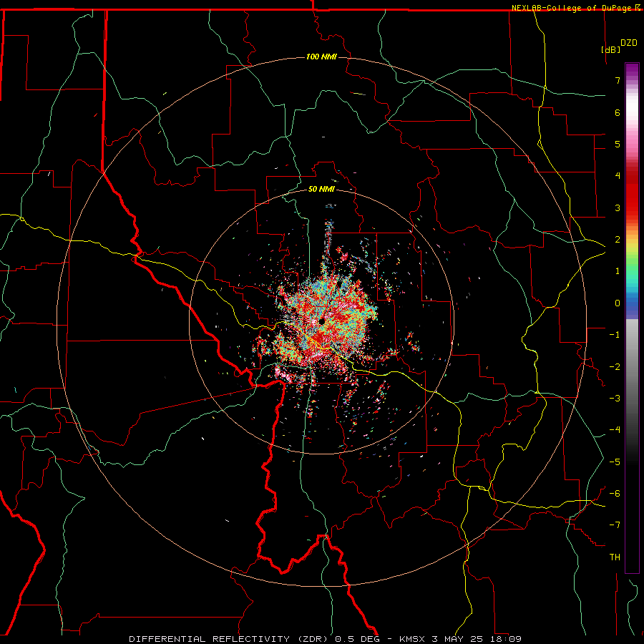Viewport: 644px width, 644px height.
Task: Click the [dB] units label
Action: (610, 49)
